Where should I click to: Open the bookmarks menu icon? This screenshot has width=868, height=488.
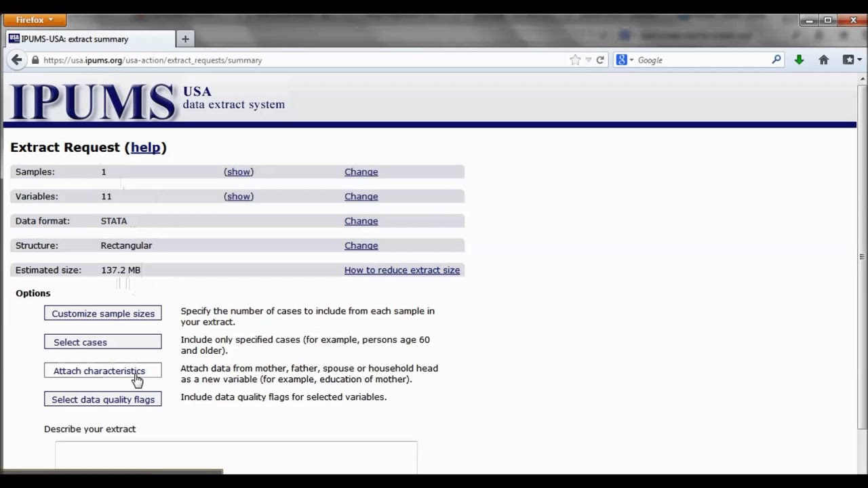[852, 60]
